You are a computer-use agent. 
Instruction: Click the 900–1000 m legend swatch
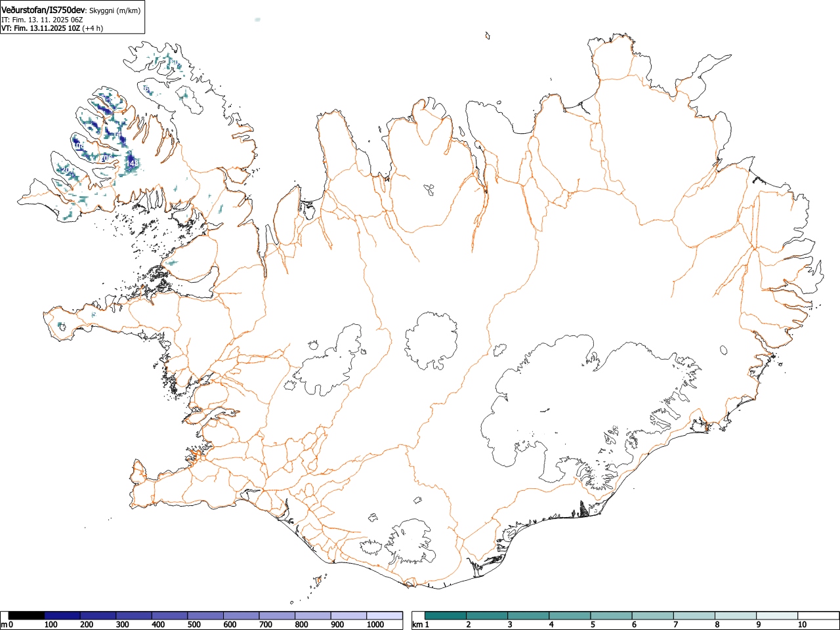(x=348, y=616)
